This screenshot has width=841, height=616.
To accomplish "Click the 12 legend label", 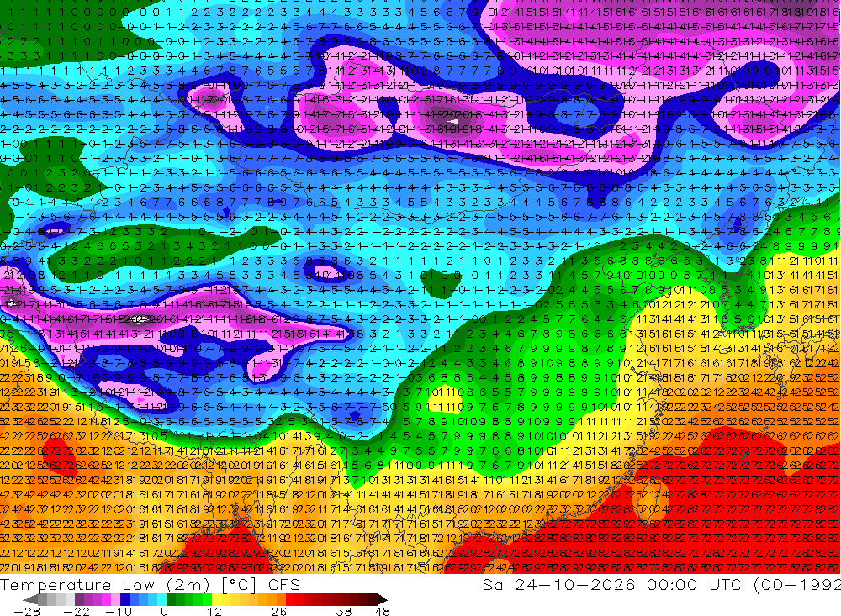I will pos(214,612).
